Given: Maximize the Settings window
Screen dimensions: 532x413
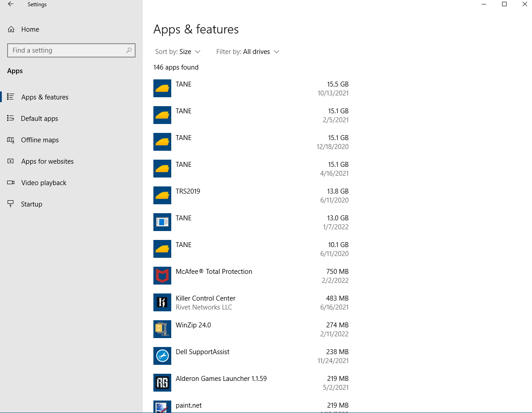Looking at the screenshot, I should click(x=504, y=4).
